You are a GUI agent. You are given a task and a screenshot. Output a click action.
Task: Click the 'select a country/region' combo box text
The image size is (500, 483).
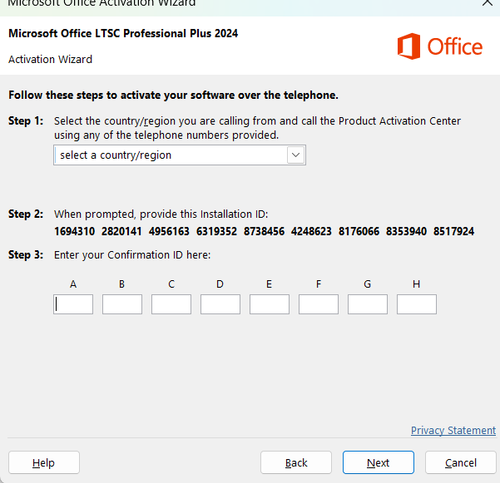click(x=116, y=155)
